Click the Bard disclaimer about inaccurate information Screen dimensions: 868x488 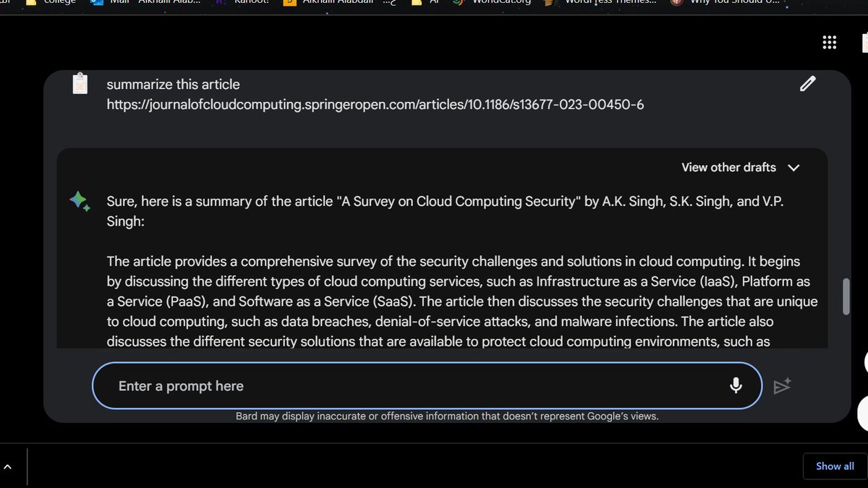[x=447, y=416]
